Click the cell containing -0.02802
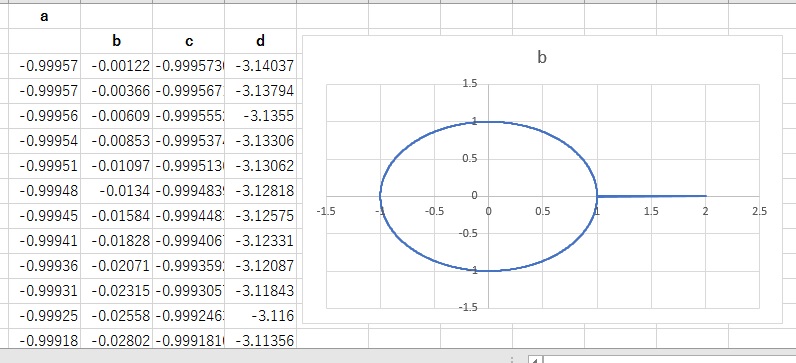Image resolution: width=796 pixels, height=363 pixels. coord(116,339)
